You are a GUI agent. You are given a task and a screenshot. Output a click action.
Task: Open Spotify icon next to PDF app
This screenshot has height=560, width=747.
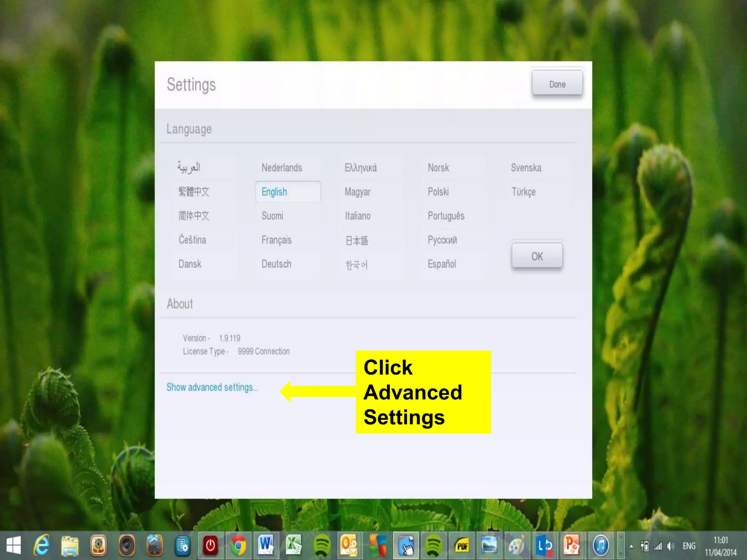433,546
